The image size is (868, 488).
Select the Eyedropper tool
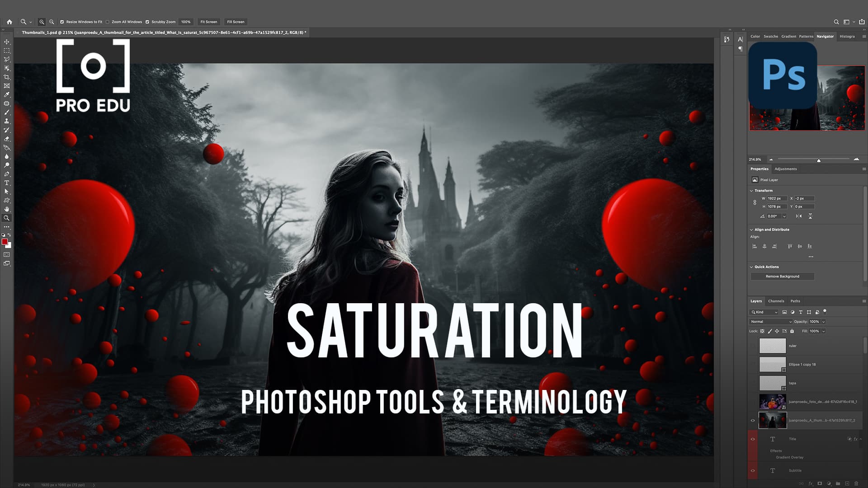coord(6,95)
